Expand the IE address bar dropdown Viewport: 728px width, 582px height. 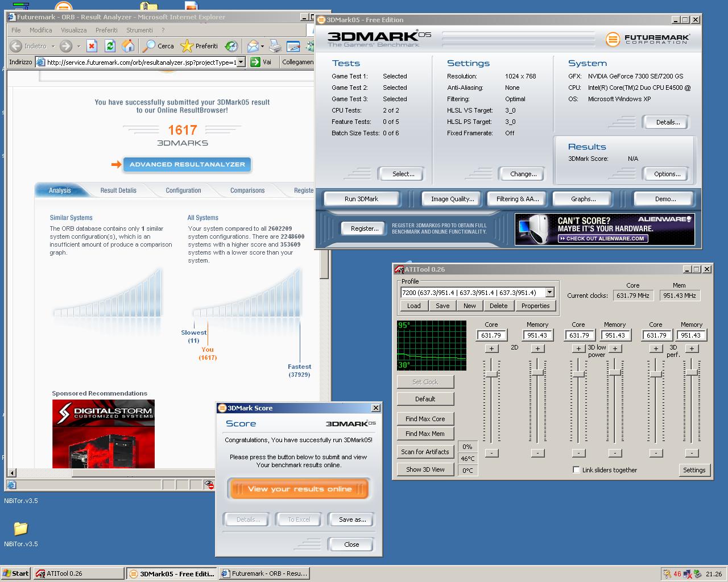(x=241, y=62)
